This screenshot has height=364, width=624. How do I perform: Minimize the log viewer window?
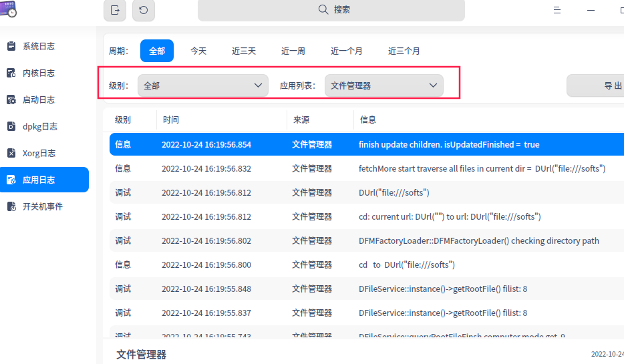click(591, 10)
